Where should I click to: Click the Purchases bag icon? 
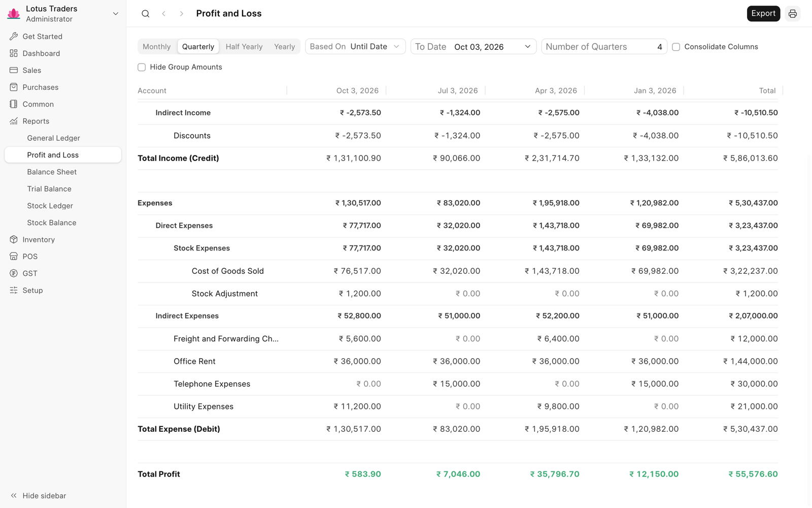tap(14, 87)
